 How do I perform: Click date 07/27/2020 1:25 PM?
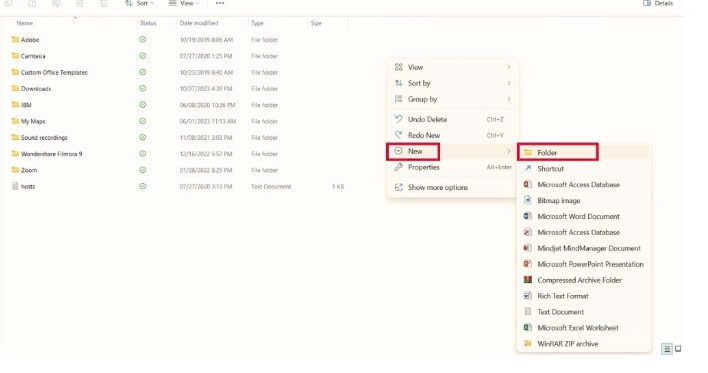coord(206,56)
